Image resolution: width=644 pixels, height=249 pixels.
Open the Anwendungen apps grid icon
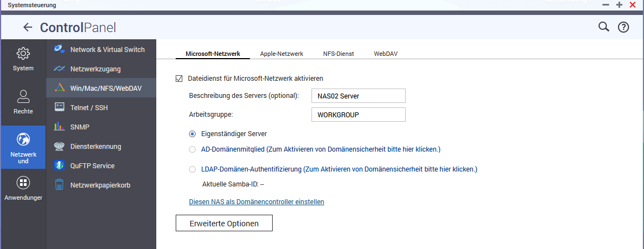click(23, 183)
